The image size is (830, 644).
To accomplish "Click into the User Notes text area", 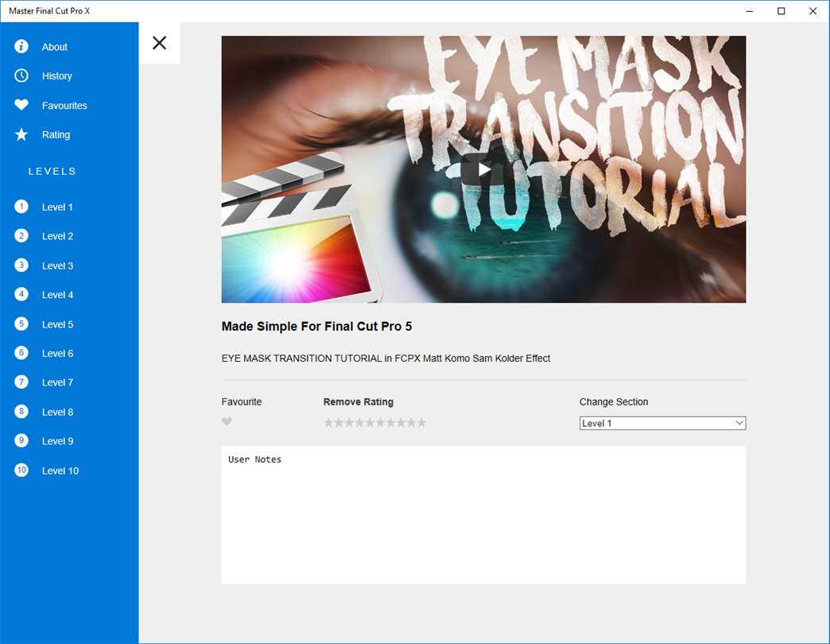I will (484, 515).
